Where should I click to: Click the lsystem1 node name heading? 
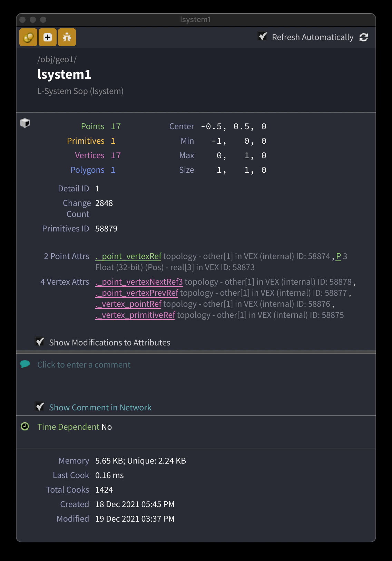pyautogui.click(x=64, y=75)
